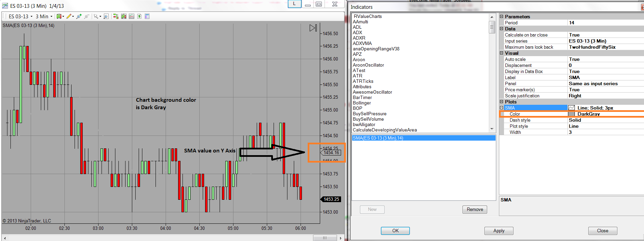Viewport: 644px width, 241px height.
Task: Collapse the Visual section
Action: [501, 53]
